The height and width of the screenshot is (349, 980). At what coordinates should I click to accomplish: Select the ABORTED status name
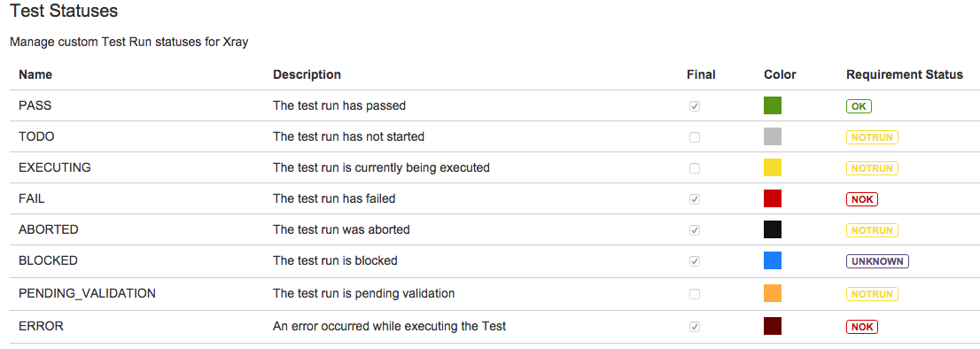point(49,229)
